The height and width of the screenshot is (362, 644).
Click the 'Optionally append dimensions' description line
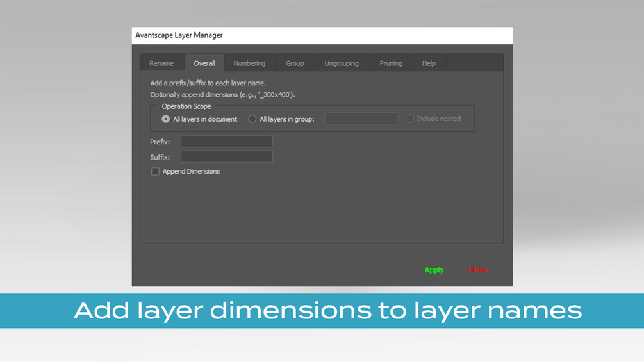coord(222,95)
